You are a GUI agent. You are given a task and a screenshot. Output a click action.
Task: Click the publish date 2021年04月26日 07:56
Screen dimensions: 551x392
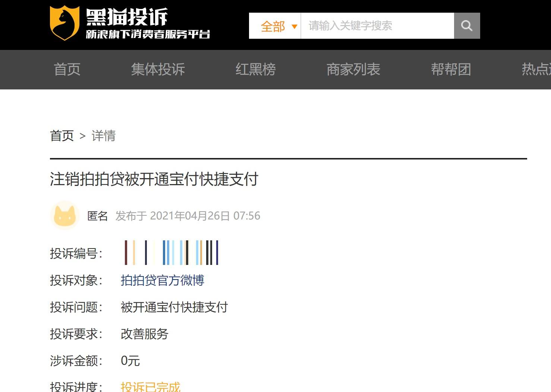pyautogui.click(x=205, y=216)
